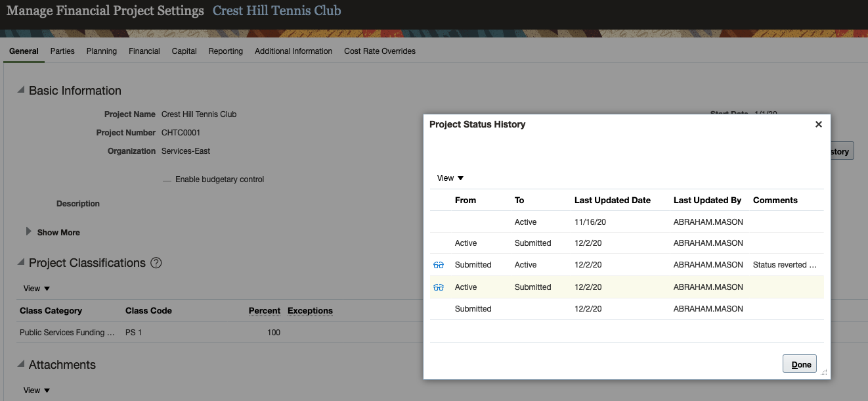
Task: Click the Class Category column header
Action: pos(51,311)
